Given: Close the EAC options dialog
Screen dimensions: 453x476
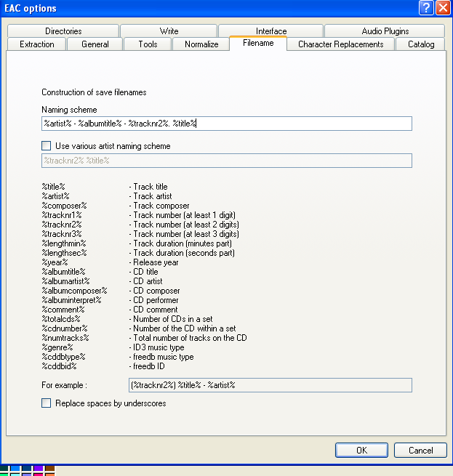Looking at the screenshot, I should click(x=442, y=8).
